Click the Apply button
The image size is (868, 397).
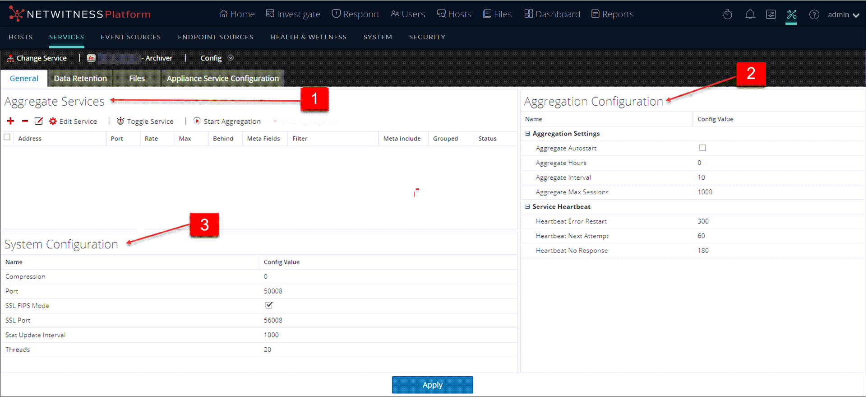(x=432, y=385)
